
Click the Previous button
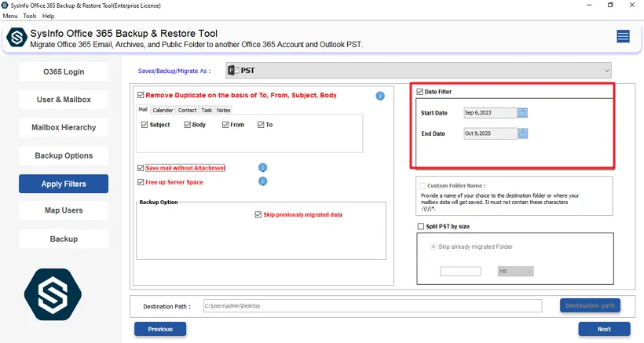point(160,329)
